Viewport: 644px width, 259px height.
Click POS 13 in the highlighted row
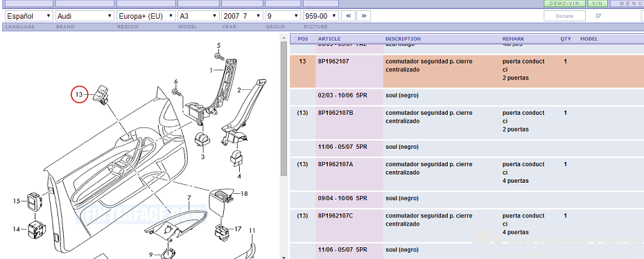[303, 61]
